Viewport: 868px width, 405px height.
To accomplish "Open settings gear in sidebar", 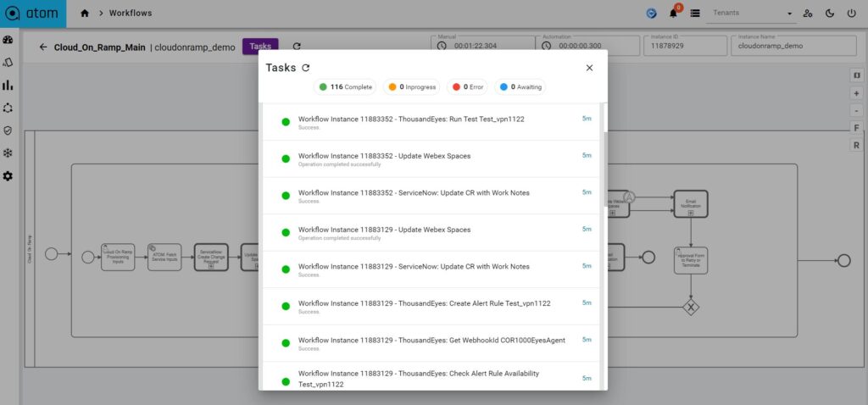I will point(8,176).
